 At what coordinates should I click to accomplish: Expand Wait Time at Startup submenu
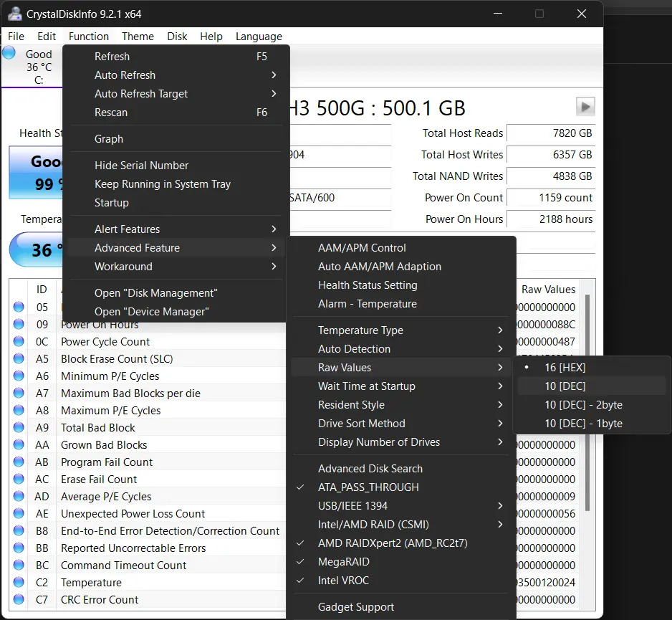[x=400, y=386]
